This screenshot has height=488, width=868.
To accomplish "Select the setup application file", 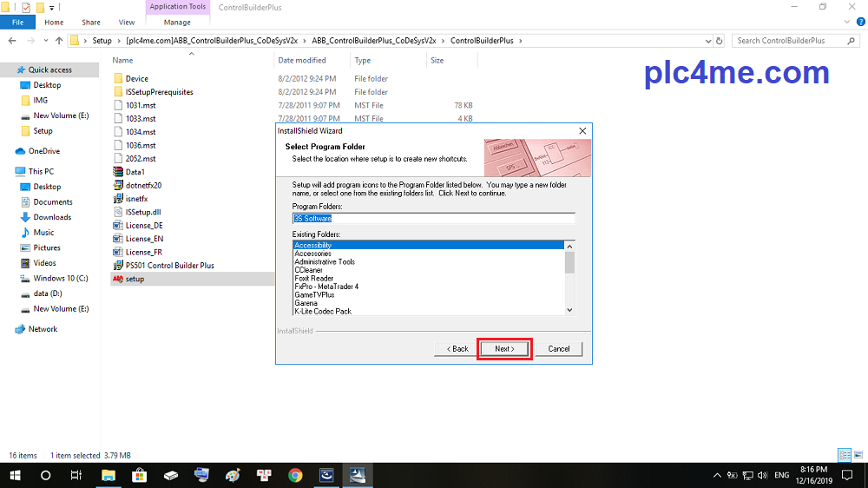I will (x=135, y=279).
